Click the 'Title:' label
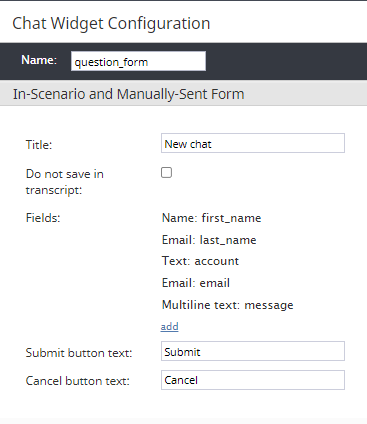The height and width of the screenshot is (424, 367). tap(39, 145)
